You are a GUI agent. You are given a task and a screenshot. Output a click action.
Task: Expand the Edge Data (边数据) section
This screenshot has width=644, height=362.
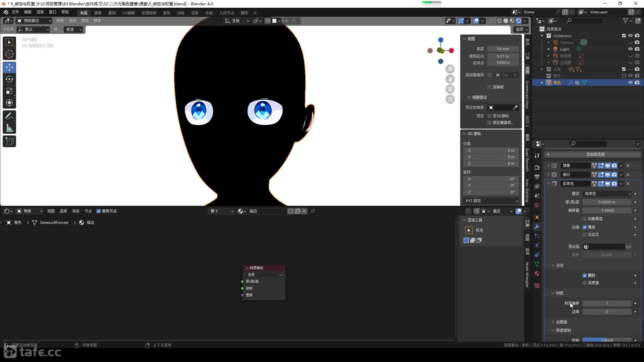pyautogui.click(x=553, y=322)
